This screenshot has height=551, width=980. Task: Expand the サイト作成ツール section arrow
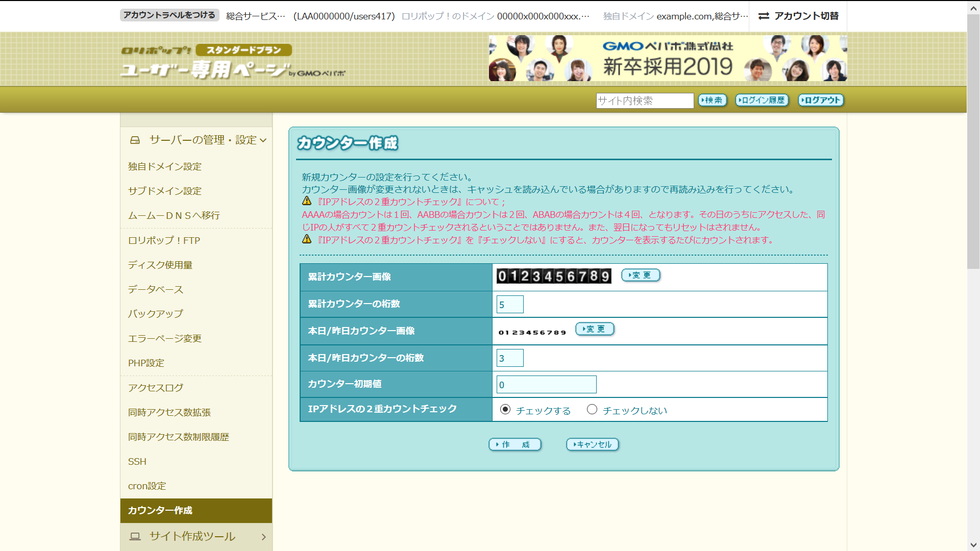[263, 537]
